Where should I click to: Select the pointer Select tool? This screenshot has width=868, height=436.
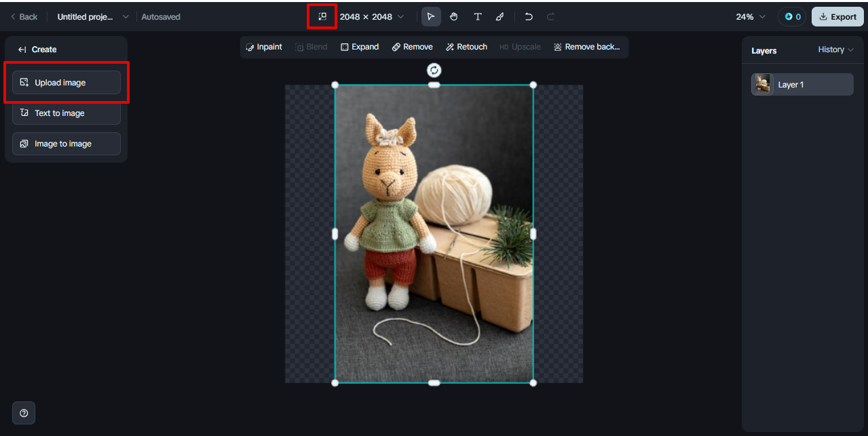click(431, 17)
